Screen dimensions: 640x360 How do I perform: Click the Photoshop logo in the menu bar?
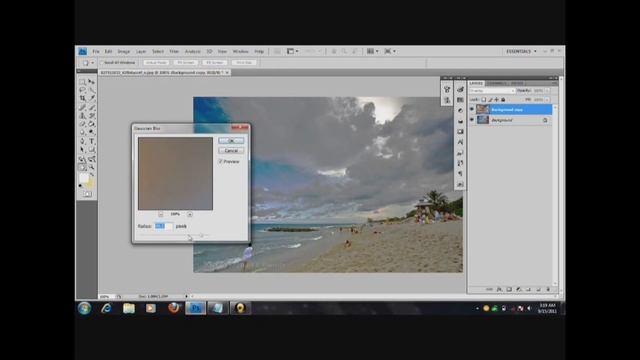coord(82,51)
